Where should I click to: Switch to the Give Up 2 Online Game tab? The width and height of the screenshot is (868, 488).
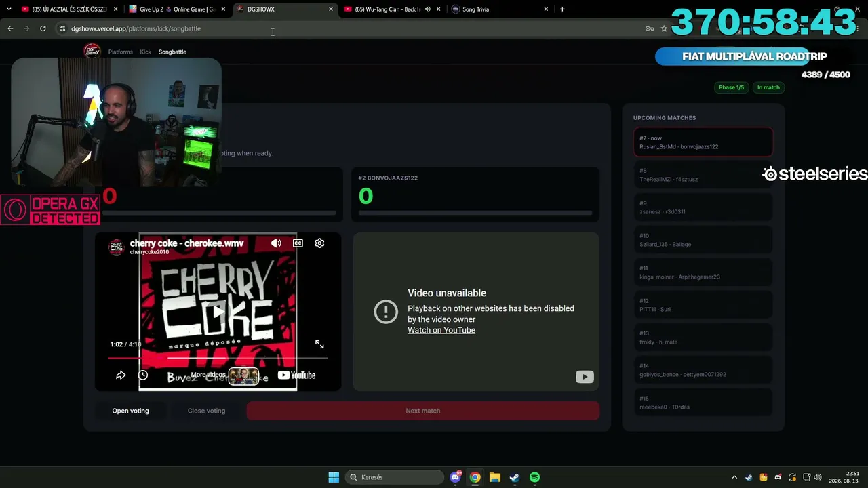point(176,9)
